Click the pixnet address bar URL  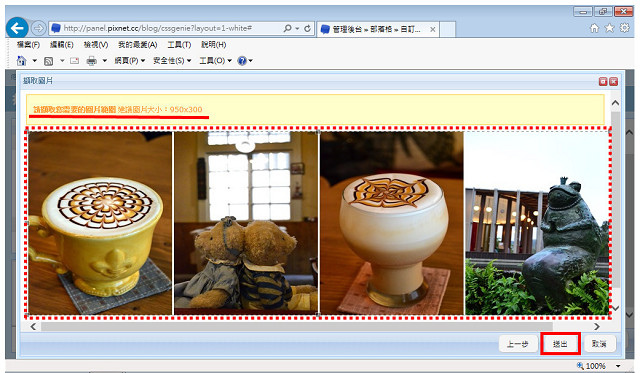[158, 28]
